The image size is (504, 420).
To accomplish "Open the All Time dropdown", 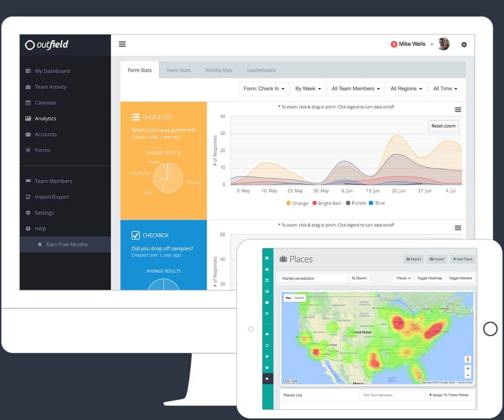I will [x=445, y=89].
